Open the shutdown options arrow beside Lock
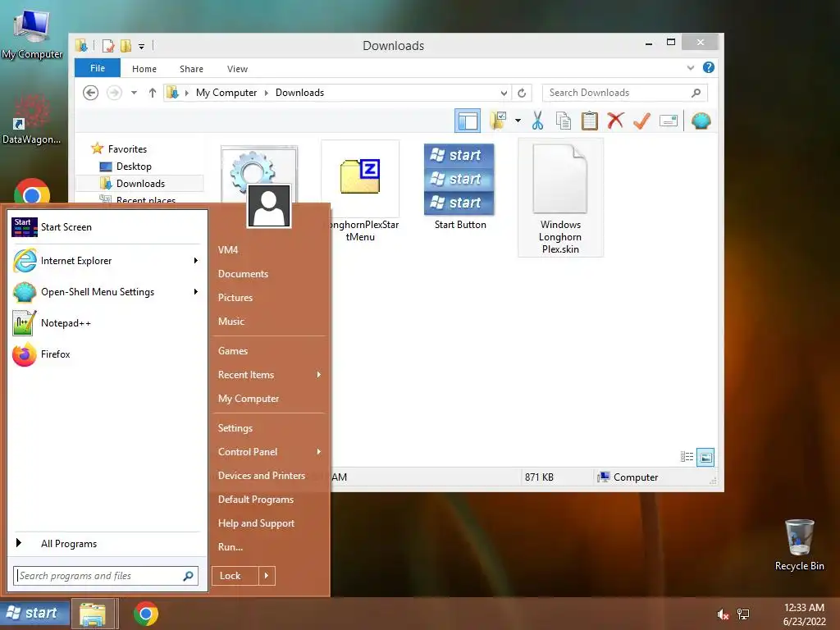The height and width of the screenshot is (630, 840). 267,576
